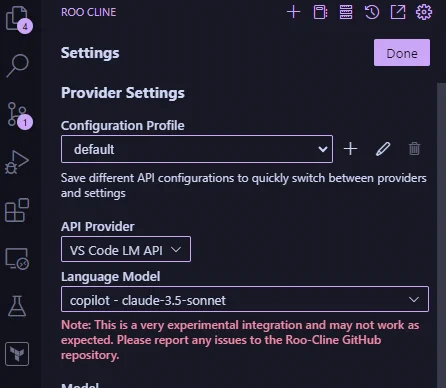Open the Search view icon
The height and width of the screenshot is (388, 446).
tap(17, 66)
